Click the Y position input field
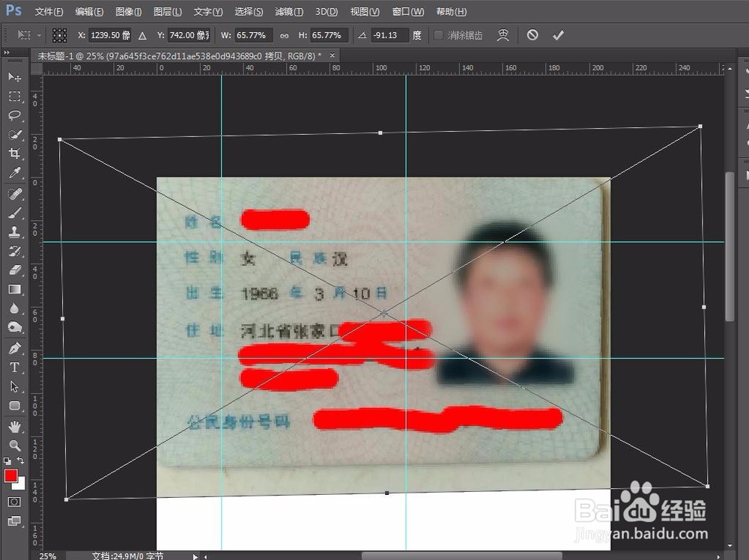Screen dimensions: 749x560 click(189, 35)
